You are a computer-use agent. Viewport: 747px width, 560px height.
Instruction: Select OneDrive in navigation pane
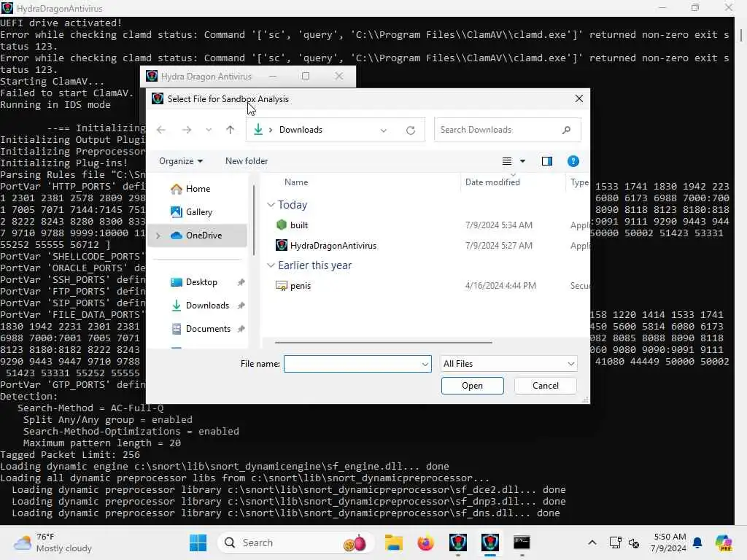pyautogui.click(x=198, y=236)
